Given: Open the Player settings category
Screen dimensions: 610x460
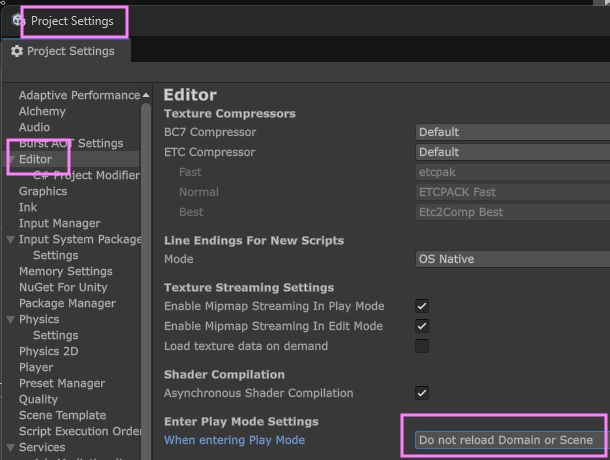Looking at the screenshot, I should coord(36,367).
